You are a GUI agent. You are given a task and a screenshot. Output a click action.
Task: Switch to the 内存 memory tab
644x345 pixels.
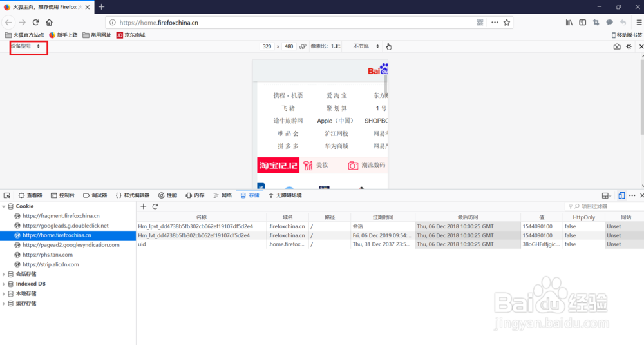tap(194, 195)
